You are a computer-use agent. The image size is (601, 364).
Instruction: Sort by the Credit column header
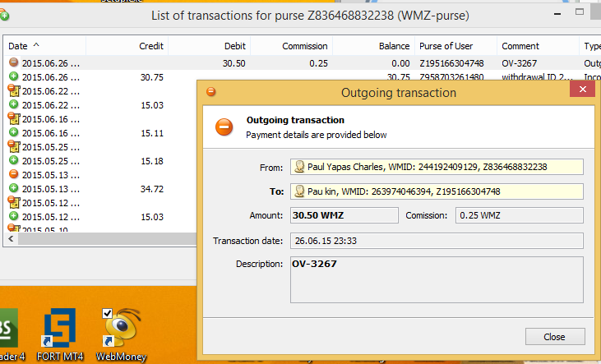(127, 46)
